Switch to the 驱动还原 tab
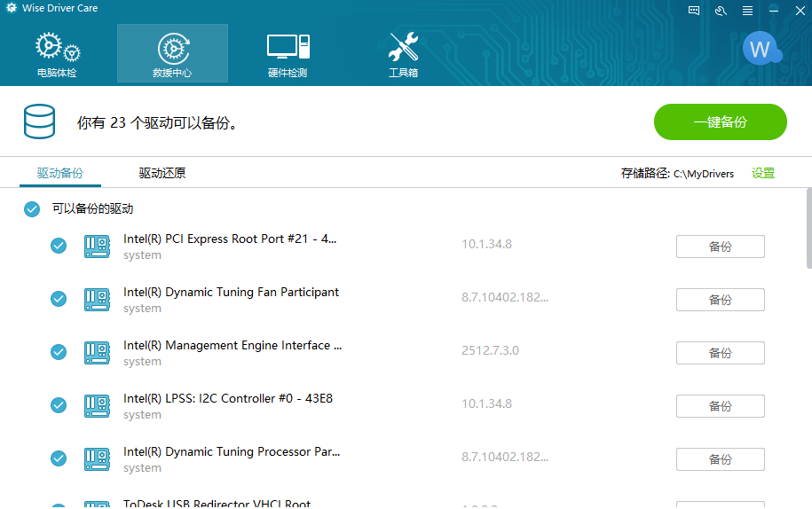The image size is (812, 509). (x=162, y=173)
